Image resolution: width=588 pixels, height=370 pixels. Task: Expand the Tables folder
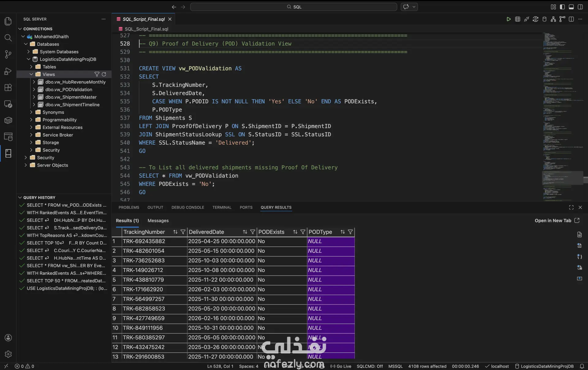(x=31, y=66)
